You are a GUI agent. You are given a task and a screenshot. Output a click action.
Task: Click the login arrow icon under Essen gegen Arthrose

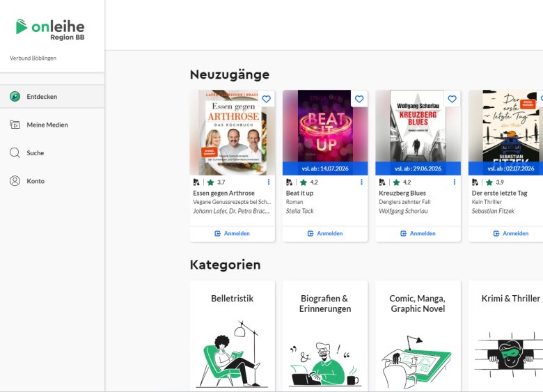[x=217, y=234]
